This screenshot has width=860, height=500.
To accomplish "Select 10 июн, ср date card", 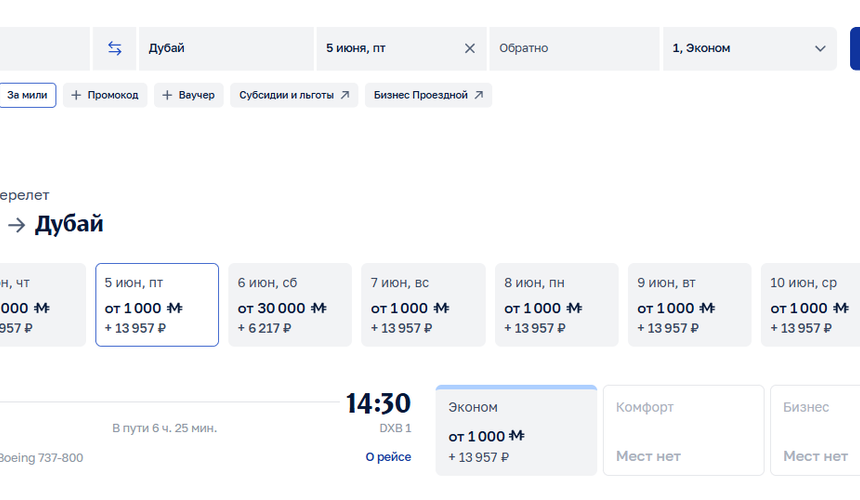I will coord(811,305).
